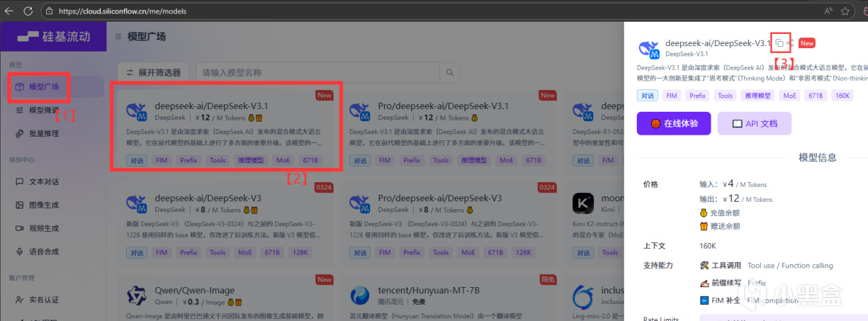Click the 输入模型名称 search field

317,72
